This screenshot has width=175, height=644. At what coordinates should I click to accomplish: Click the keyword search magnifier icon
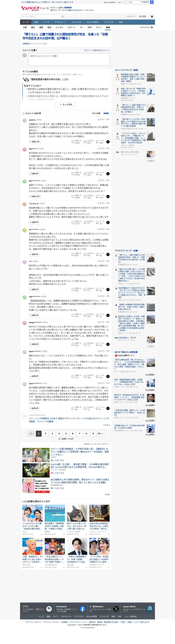coord(63,17)
